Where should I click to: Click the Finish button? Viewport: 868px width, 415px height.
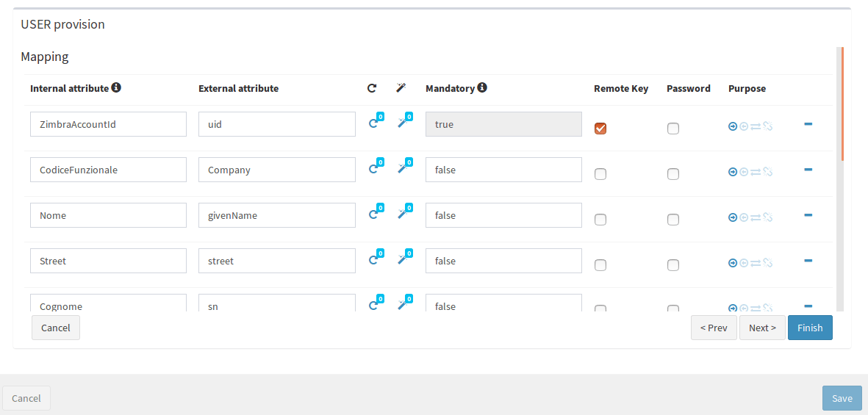coord(810,328)
